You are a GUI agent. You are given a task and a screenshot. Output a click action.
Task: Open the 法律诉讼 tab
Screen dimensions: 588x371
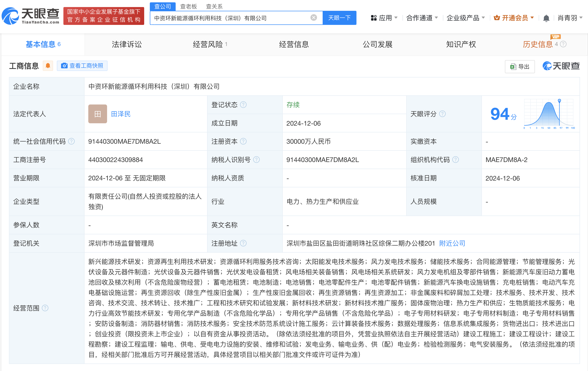pyautogui.click(x=127, y=44)
